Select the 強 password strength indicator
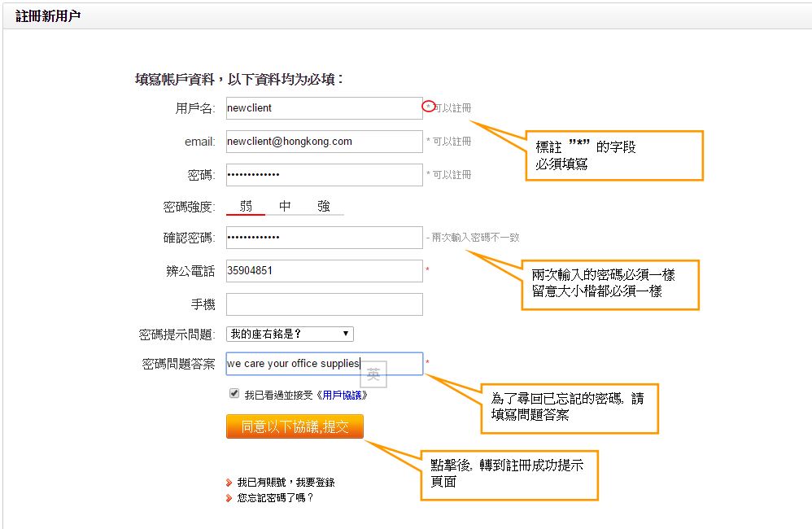The height and width of the screenshot is (529, 812). coord(324,207)
